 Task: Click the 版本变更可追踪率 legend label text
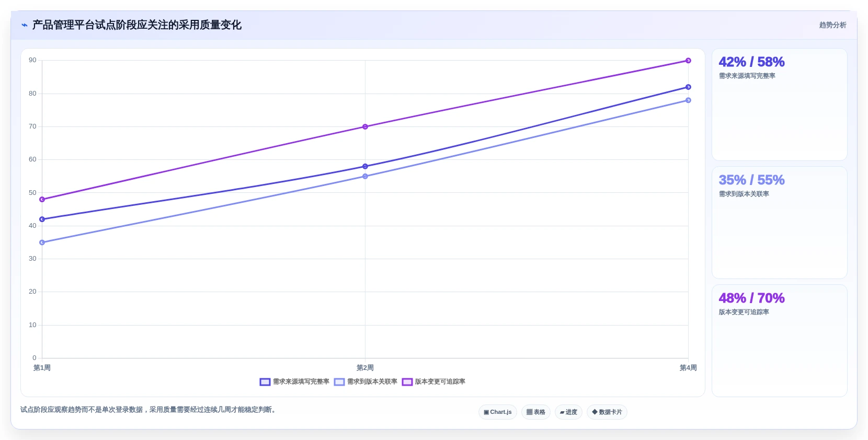440,382
